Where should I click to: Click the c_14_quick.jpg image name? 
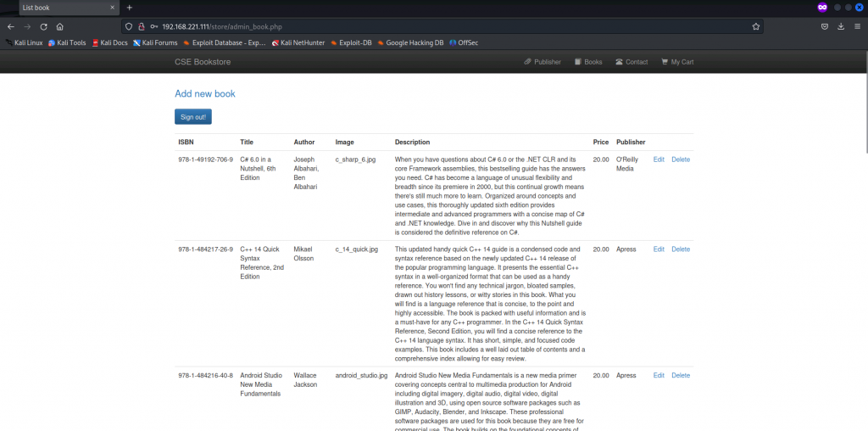[357, 249]
